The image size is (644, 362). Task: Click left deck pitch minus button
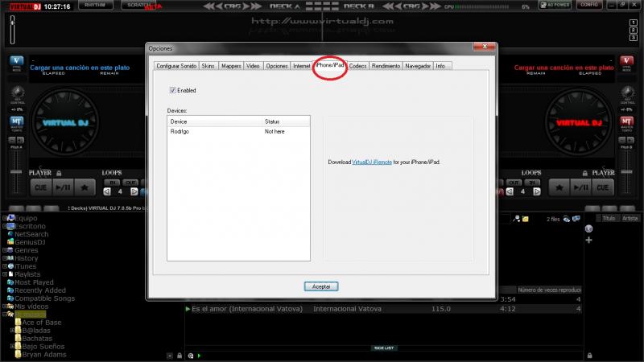(x=12, y=140)
